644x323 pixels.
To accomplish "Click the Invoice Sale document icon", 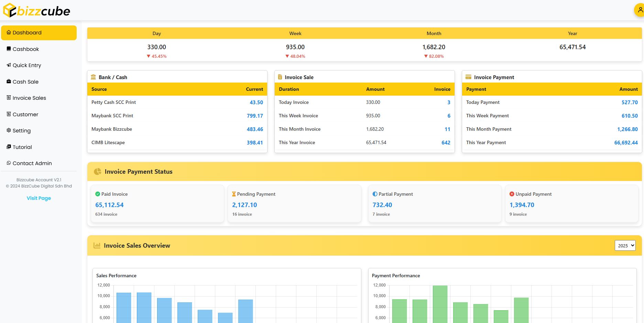I will [280, 77].
